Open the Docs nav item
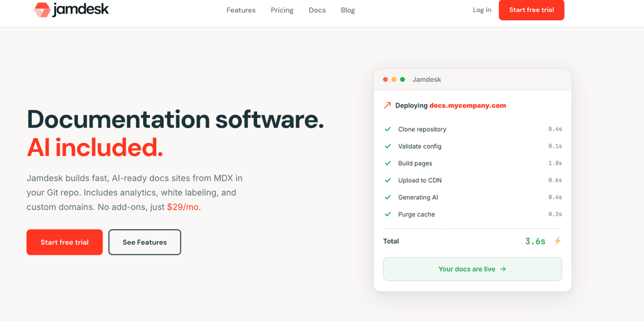Viewport: 644px width, 321px height. click(317, 10)
